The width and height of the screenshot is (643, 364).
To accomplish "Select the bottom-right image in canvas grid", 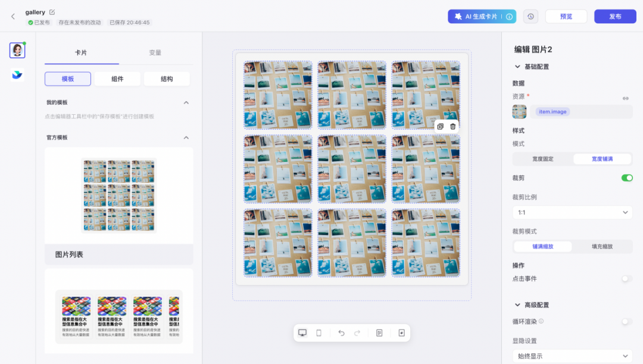I will (425, 243).
